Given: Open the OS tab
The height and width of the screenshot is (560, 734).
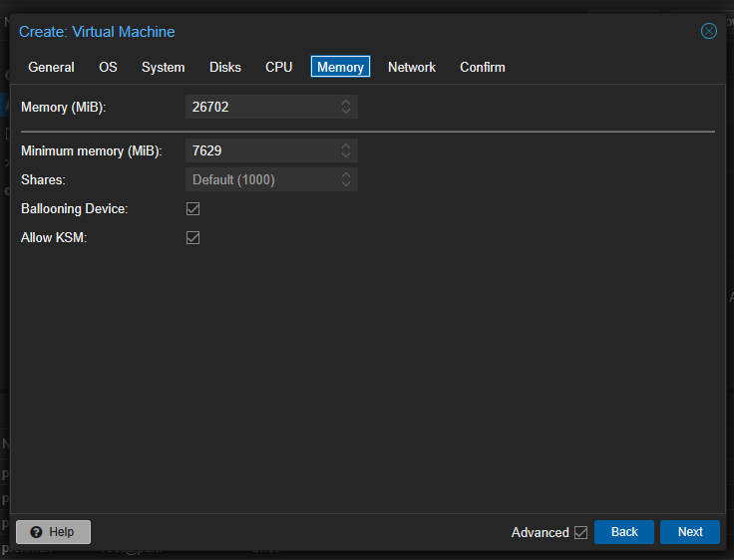Looking at the screenshot, I should (108, 67).
